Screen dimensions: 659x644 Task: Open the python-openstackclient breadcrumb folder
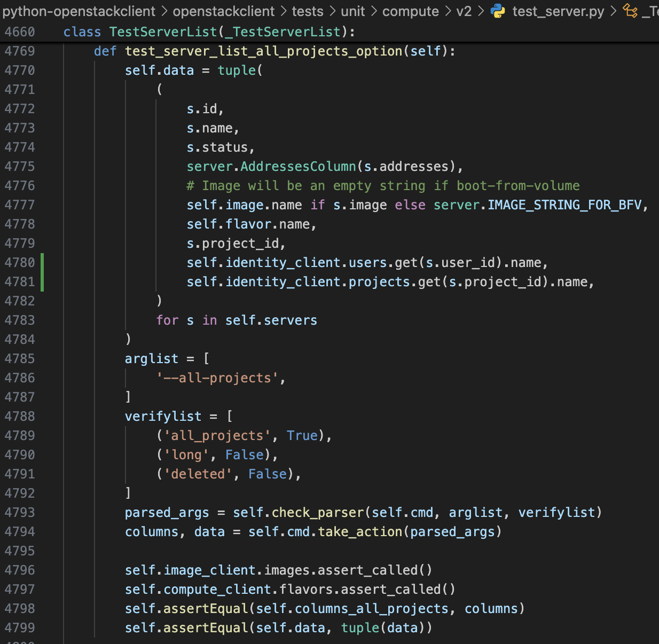(79, 11)
